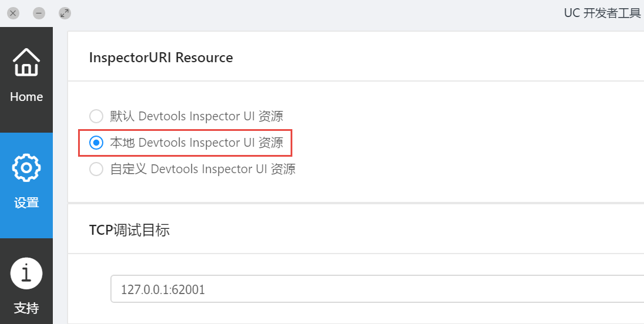Click the support info icon

[26, 274]
